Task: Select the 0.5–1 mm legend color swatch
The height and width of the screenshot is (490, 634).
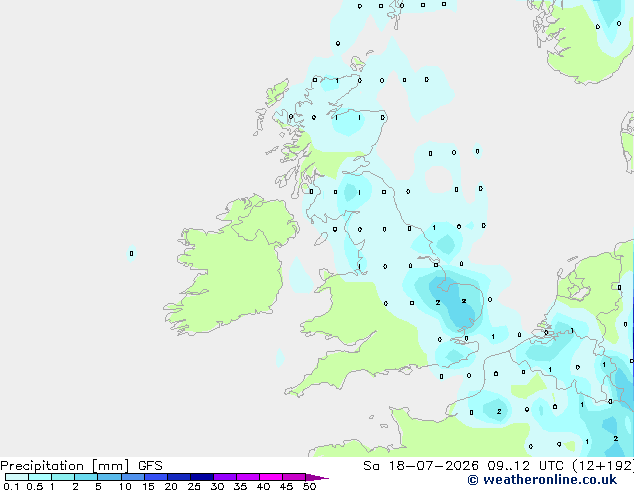Action: click(x=40, y=477)
